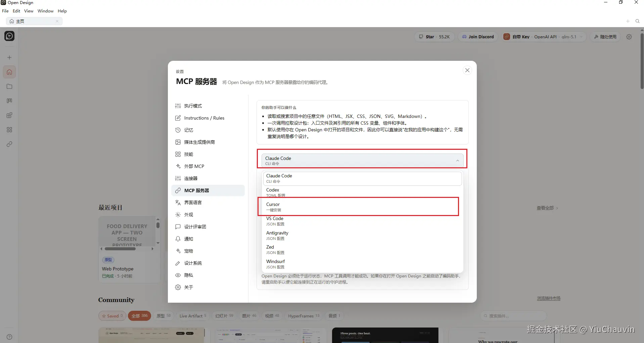Open 隐私 settings section
This screenshot has height=343, width=644.
[x=208, y=275]
